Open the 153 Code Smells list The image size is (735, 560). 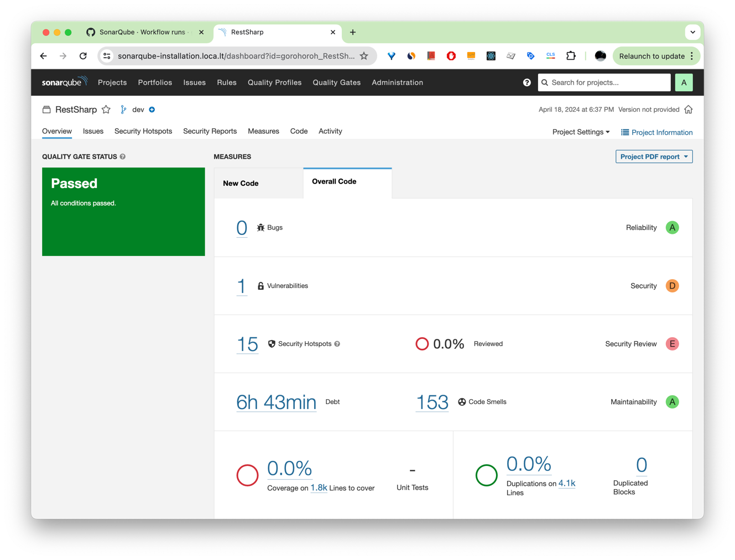(432, 402)
